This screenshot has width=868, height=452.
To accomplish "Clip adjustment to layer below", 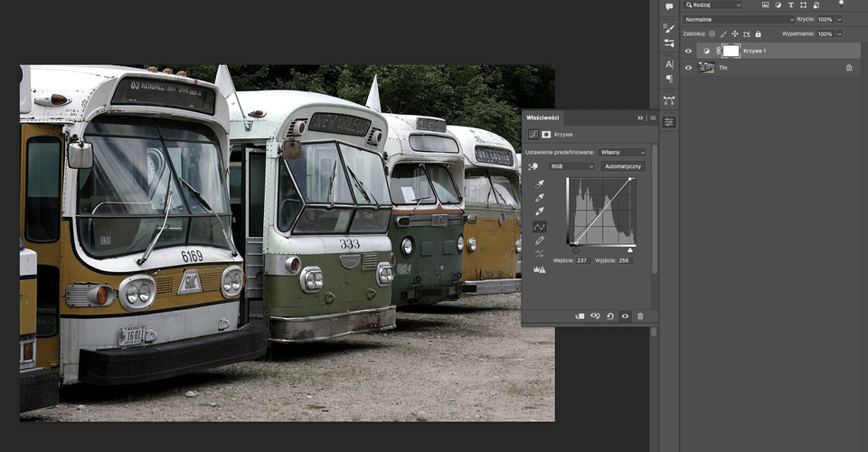I will (x=580, y=316).
